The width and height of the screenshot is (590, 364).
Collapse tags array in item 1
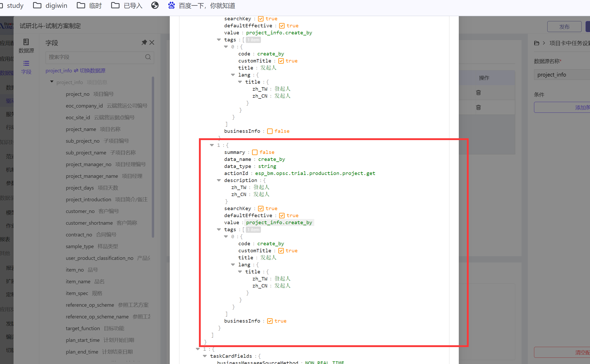point(219,229)
